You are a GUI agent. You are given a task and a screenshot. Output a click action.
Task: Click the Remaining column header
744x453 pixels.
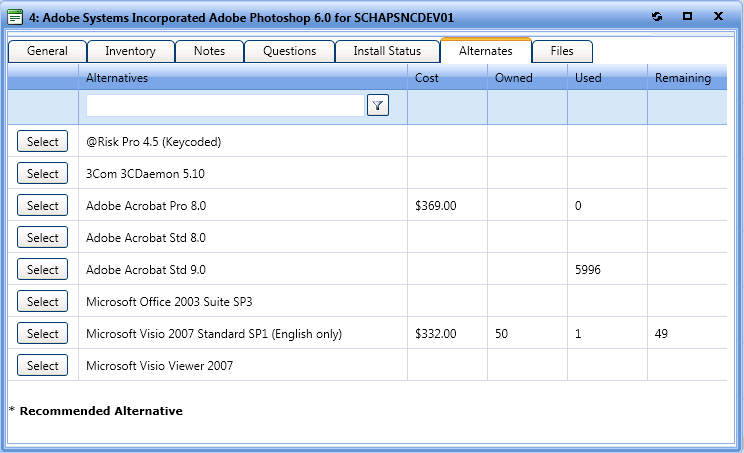tap(687, 77)
